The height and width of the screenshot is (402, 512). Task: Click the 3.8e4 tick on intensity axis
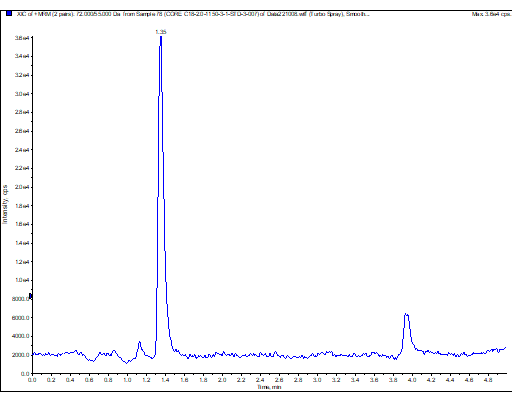tap(22, 38)
